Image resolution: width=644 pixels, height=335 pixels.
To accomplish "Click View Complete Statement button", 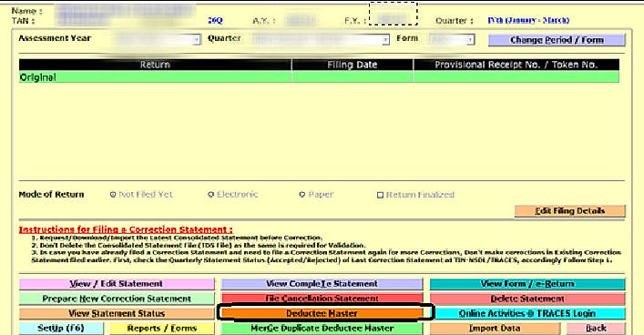I will [x=322, y=284].
